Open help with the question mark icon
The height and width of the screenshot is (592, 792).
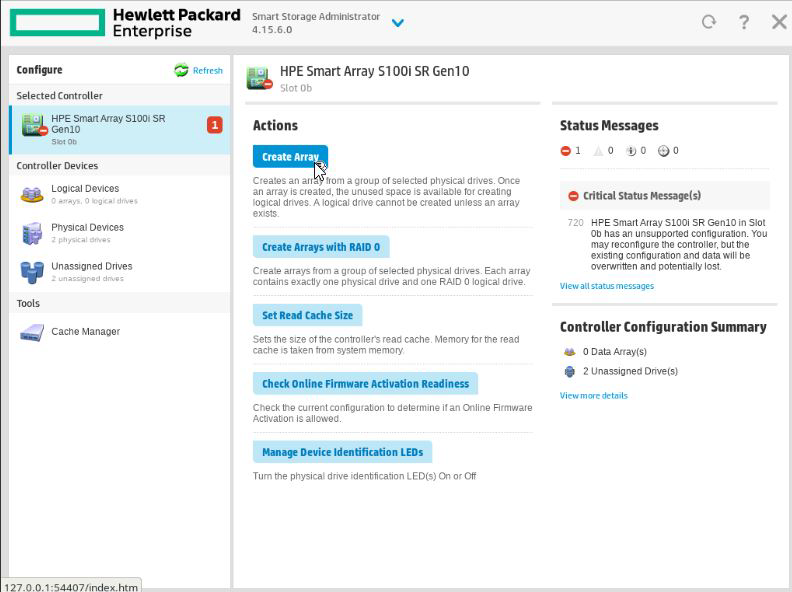pos(744,22)
